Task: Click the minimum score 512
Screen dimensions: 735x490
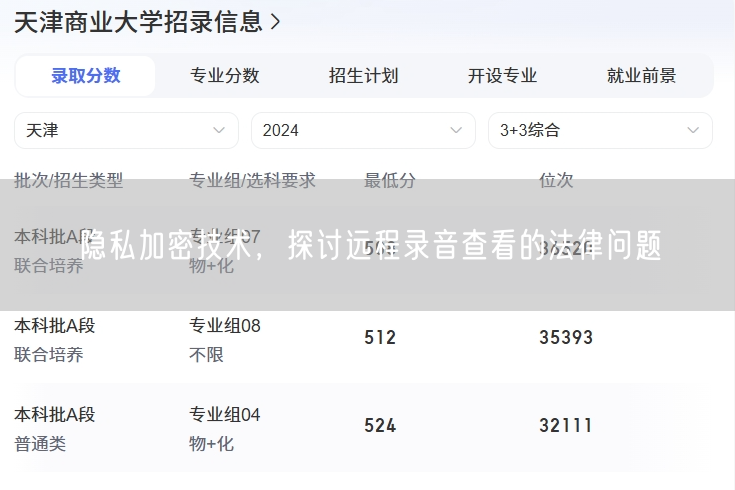Action: [380, 338]
